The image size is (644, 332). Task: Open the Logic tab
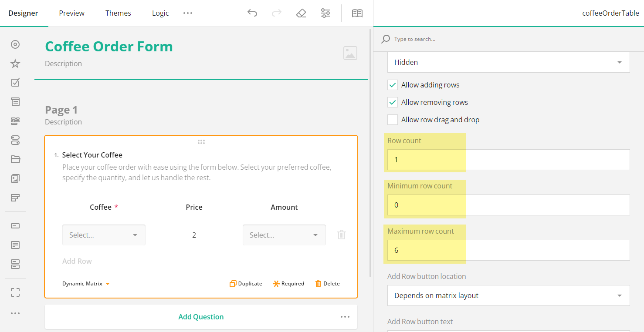pyautogui.click(x=160, y=13)
